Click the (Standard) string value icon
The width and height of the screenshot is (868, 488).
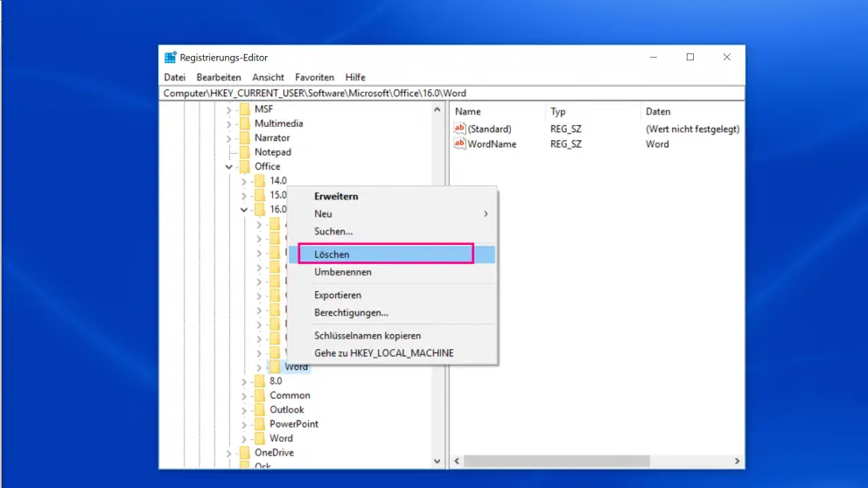point(459,129)
